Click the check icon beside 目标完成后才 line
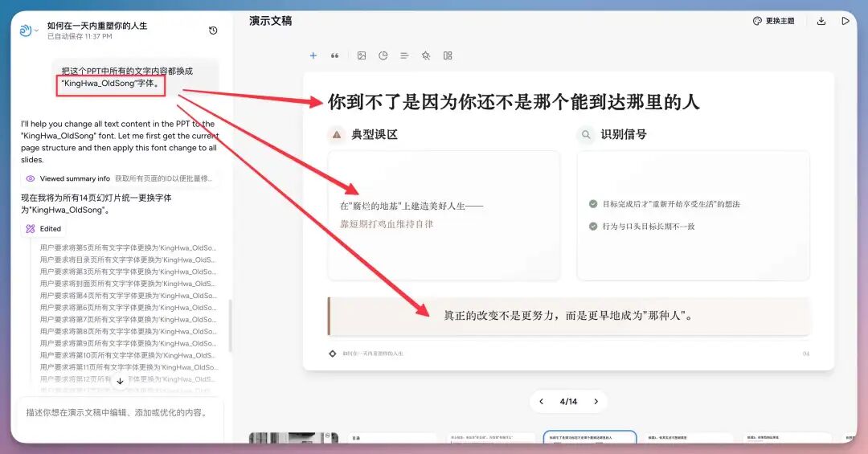The width and height of the screenshot is (868, 454). click(593, 204)
